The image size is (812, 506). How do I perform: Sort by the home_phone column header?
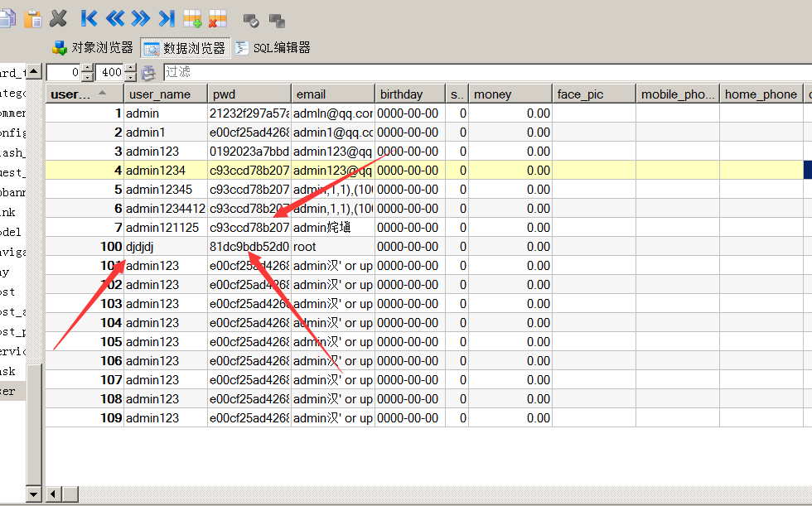pyautogui.click(x=761, y=94)
